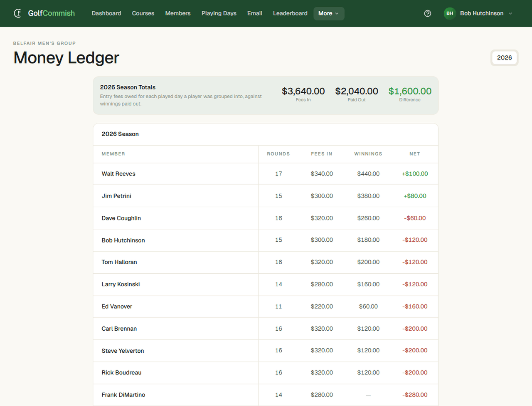The image size is (532, 406).
Task: Click Ed Vanover's net -$160.00
Action: click(x=415, y=307)
